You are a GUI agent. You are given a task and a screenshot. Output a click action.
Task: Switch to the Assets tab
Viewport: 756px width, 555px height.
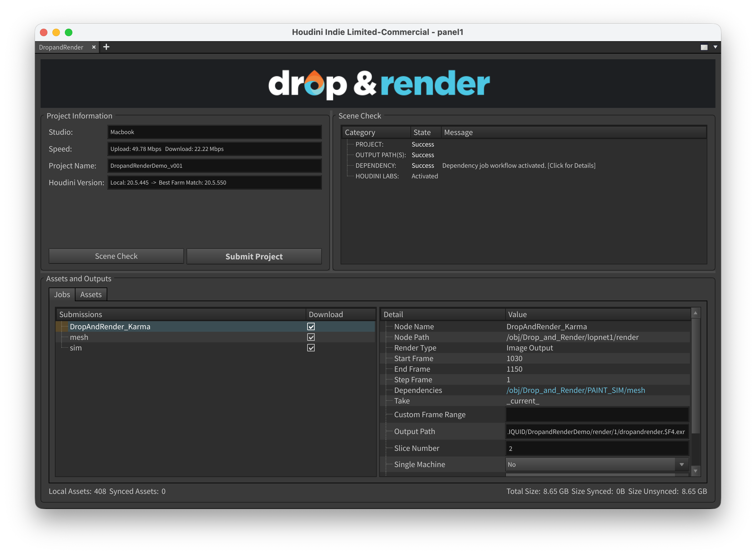tap(91, 294)
